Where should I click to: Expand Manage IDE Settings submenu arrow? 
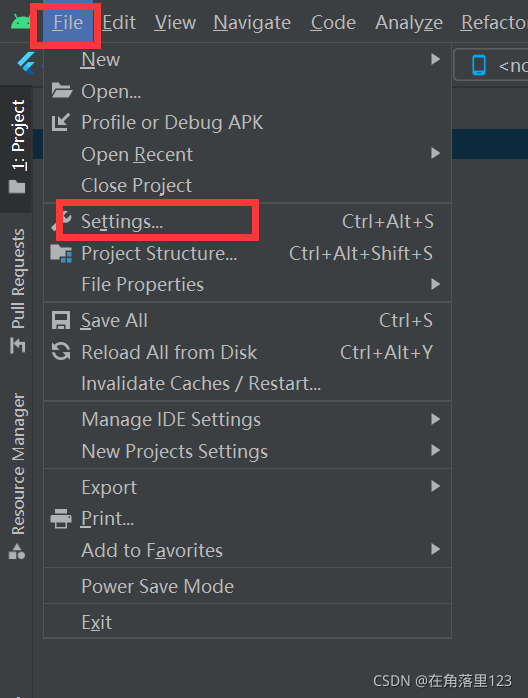tap(435, 419)
